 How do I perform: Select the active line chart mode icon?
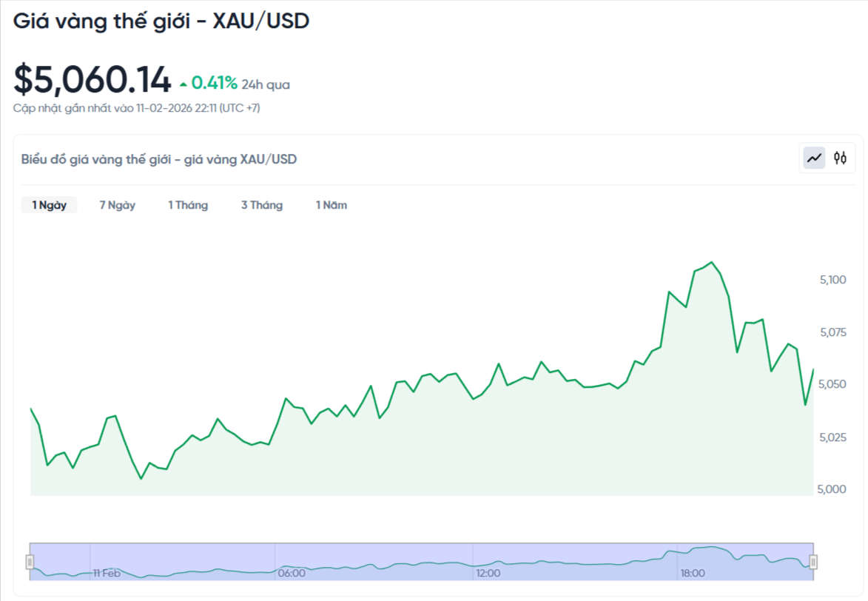(x=813, y=158)
